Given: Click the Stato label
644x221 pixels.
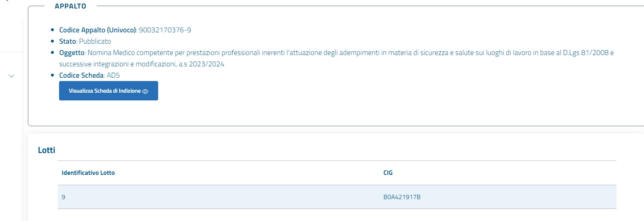Looking at the screenshot, I should pyautogui.click(x=67, y=41).
